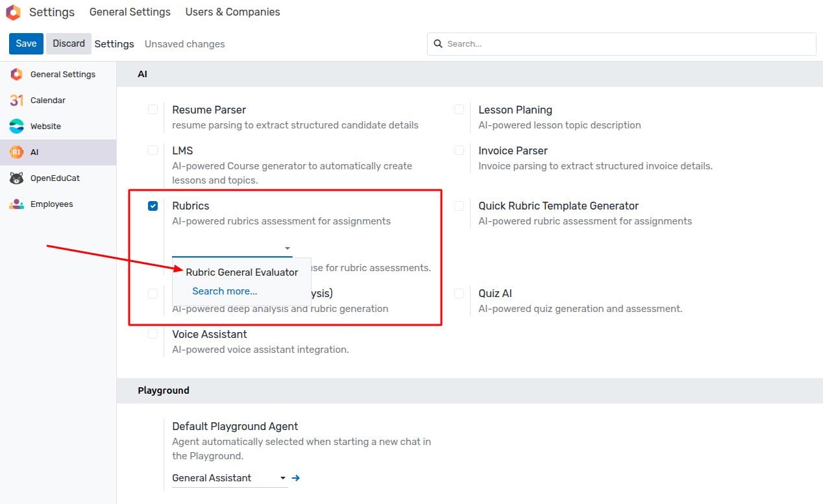Viewport: 823px width, 504px height.
Task: Collapse the Rubrics agent dropdown arrow
Action: (x=288, y=248)
